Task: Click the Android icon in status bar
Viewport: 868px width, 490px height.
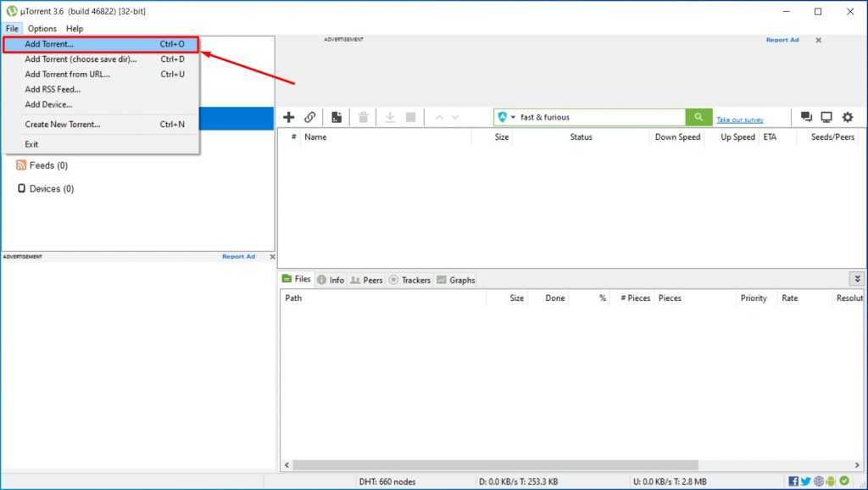Action: (831, 482)
